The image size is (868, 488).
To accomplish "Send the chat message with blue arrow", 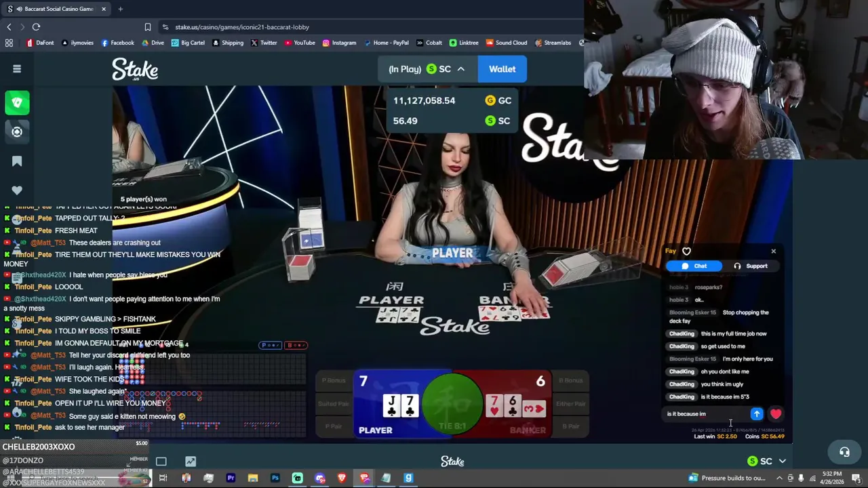I will coord(757,414).
